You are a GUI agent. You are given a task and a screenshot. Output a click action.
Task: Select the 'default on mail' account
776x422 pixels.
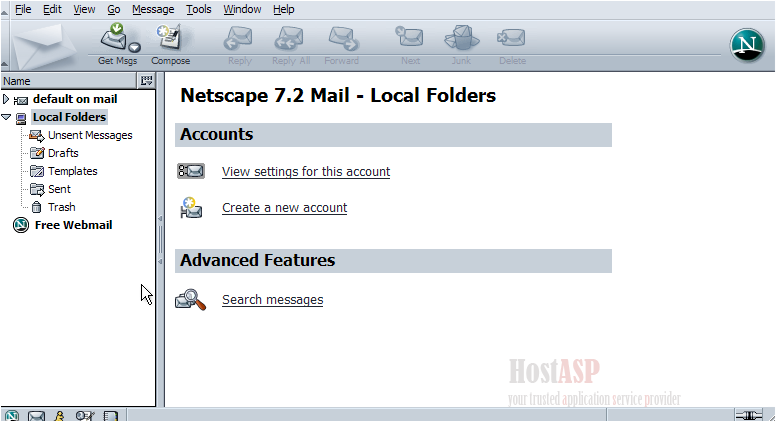click(75, 99)
